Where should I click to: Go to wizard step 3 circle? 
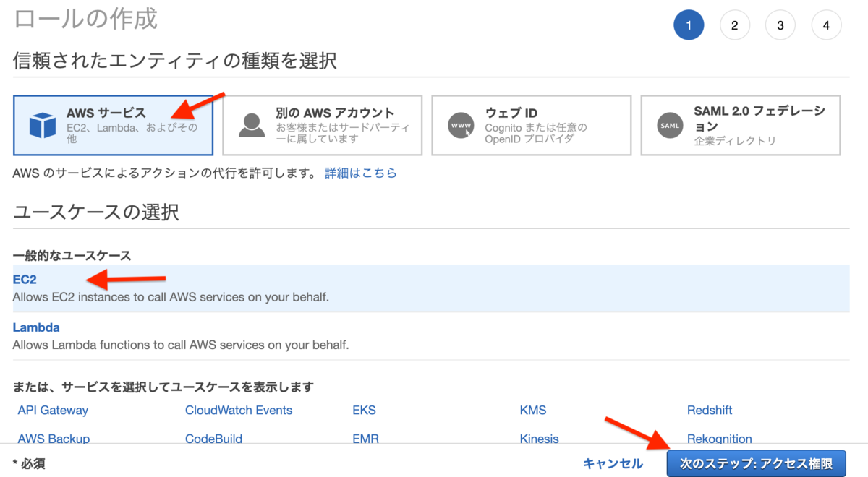click(780, 25)
